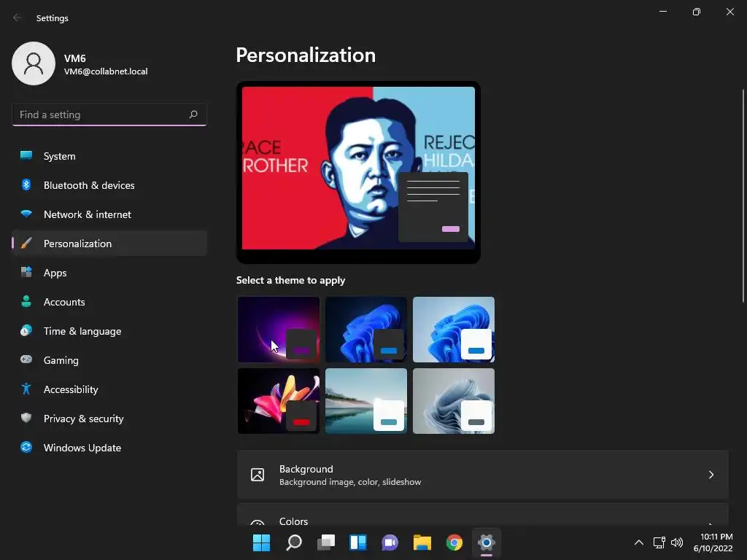Click the Accessibility figure icon
Screen dimensions: 747x560
tap(26, 389)
